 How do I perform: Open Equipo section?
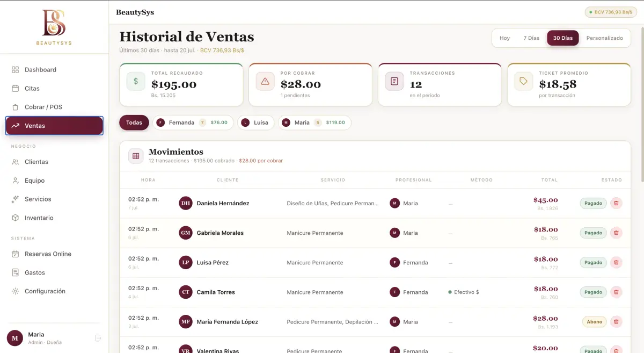[54, 181]
